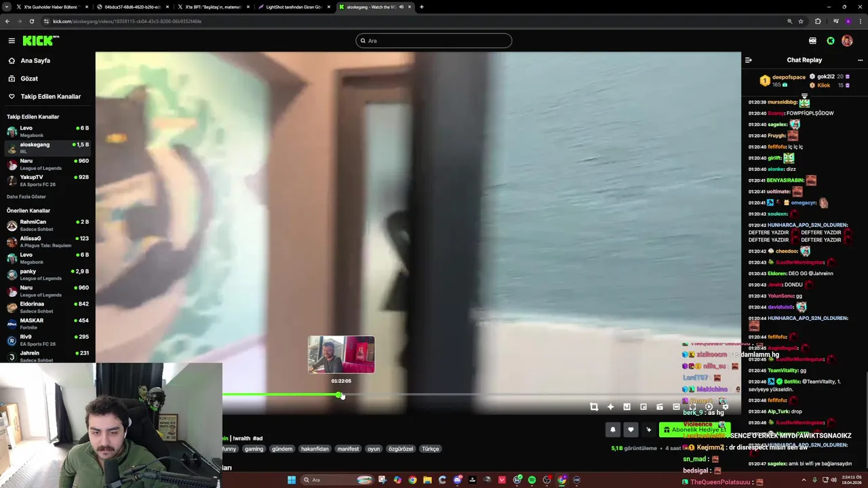
Task: Expand Daha Fazla Göster list
Action: pos(26,197)
